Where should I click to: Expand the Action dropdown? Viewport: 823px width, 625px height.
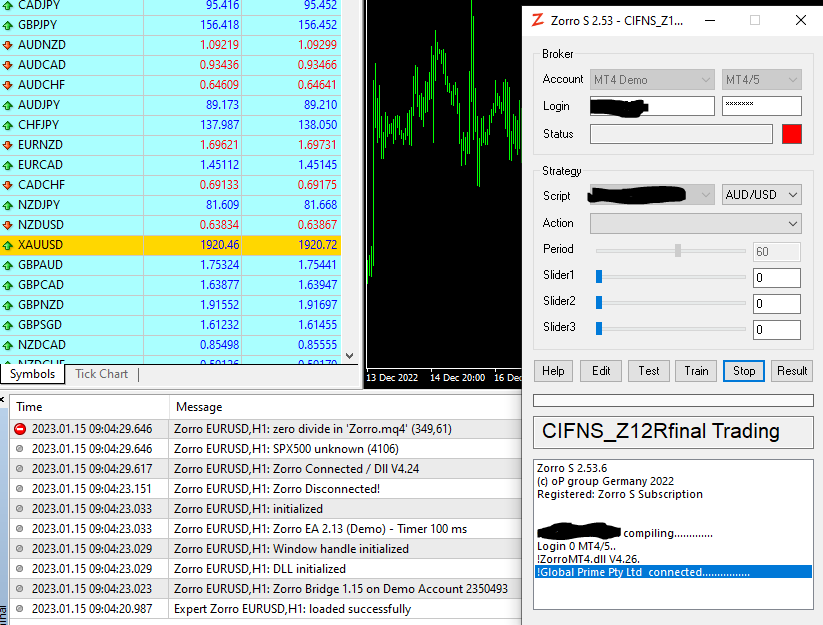point(695,223)
